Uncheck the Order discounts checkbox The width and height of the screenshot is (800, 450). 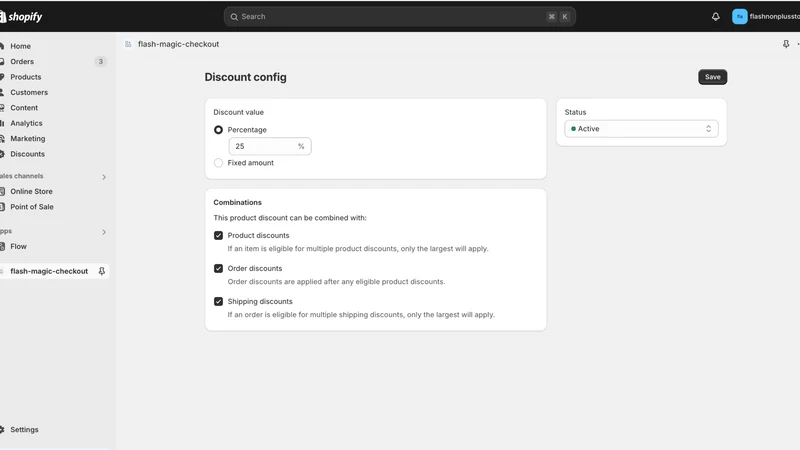(x=218, y=268)
